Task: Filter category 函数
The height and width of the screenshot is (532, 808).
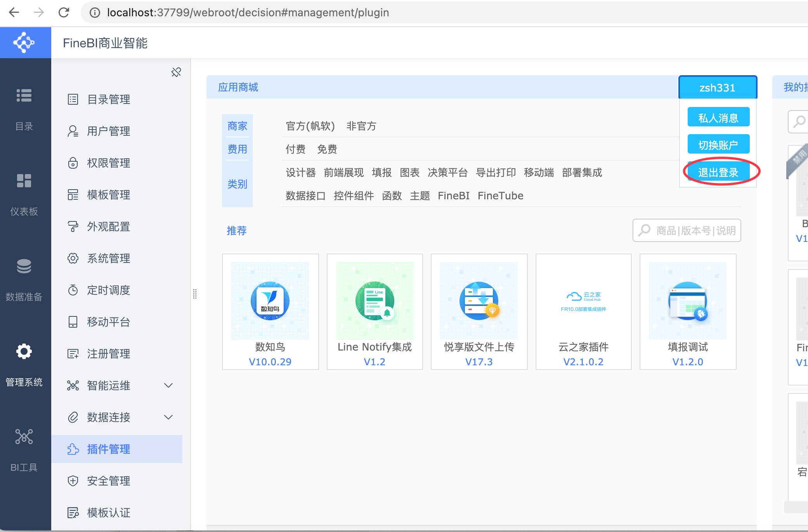Action: point(392,196)
